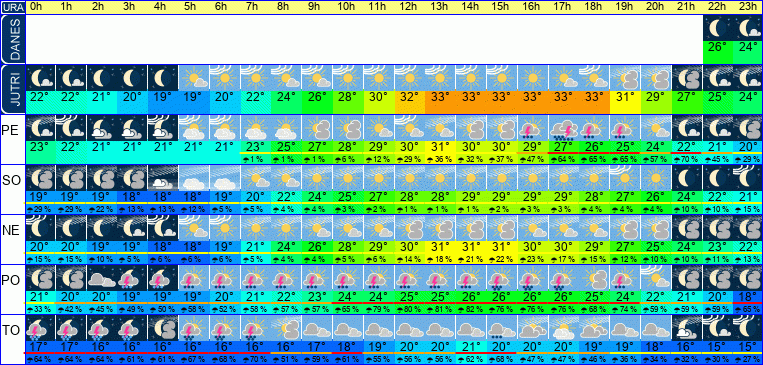Select the JUTRI 13h sunny weather icon
The image size is (763, 365).
click(x=440, y=78)
